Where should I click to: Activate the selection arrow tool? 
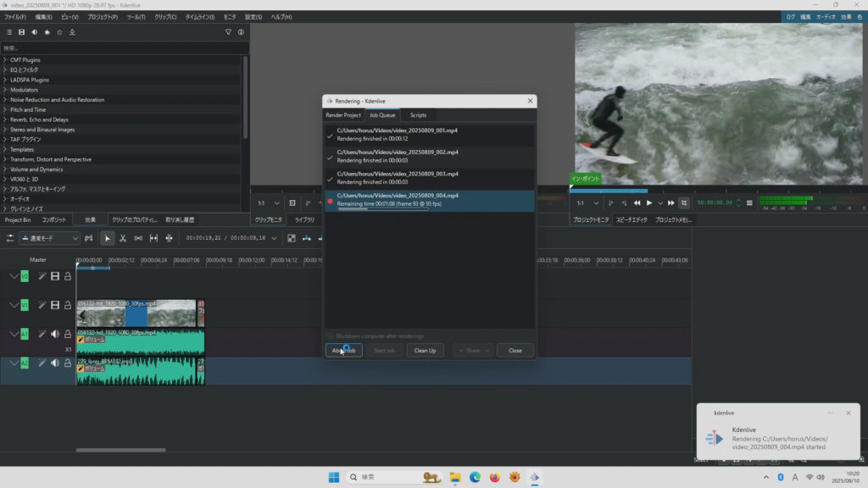[107, 239]
